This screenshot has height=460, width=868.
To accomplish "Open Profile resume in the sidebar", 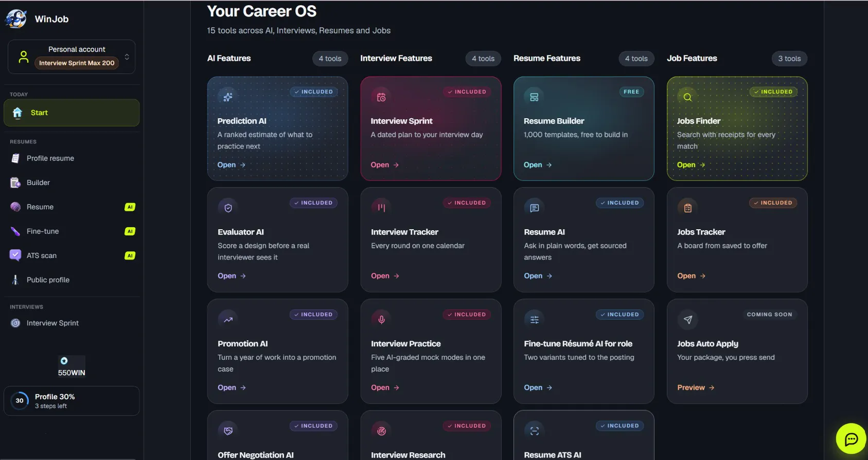I will (x=72, y=158).
